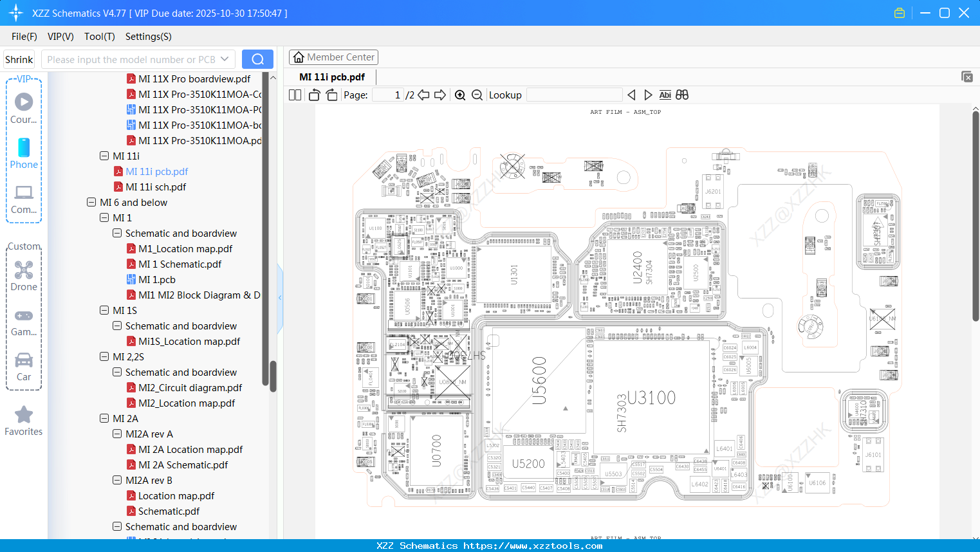Click the Abi whole-word search icon
This screenshot has height=552, width=980.
click(x=665, y=95)
